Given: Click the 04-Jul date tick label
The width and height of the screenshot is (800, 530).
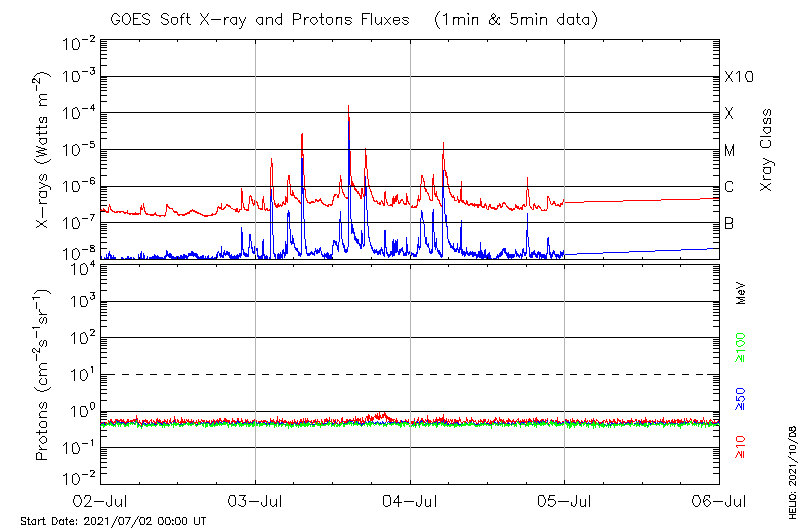Looking at the screenshot, I should [410, 500].
